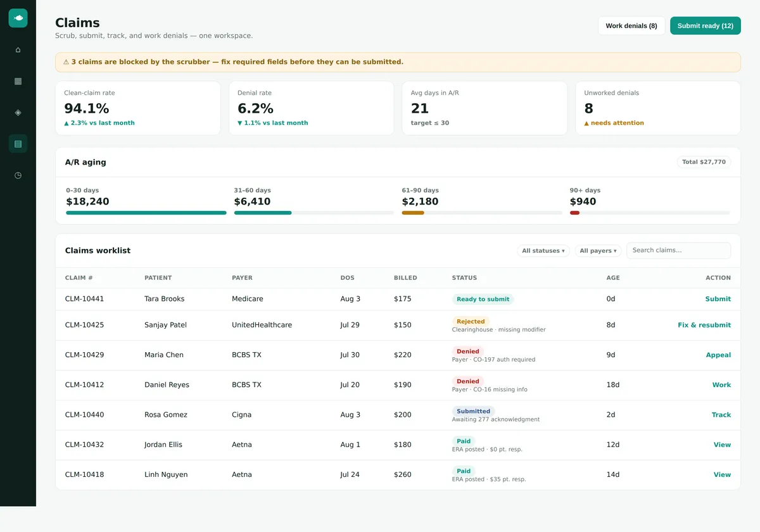The width and height of the screenshot is (760, 532).
Task: Click the 0–30 days aging bar
Action: (146, 213)
